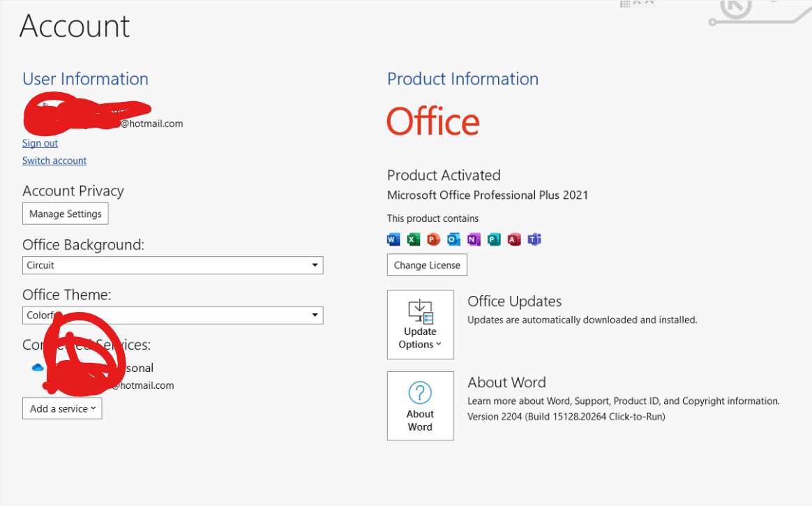
Task: Click the About Word heading
Action: (507, 382)
